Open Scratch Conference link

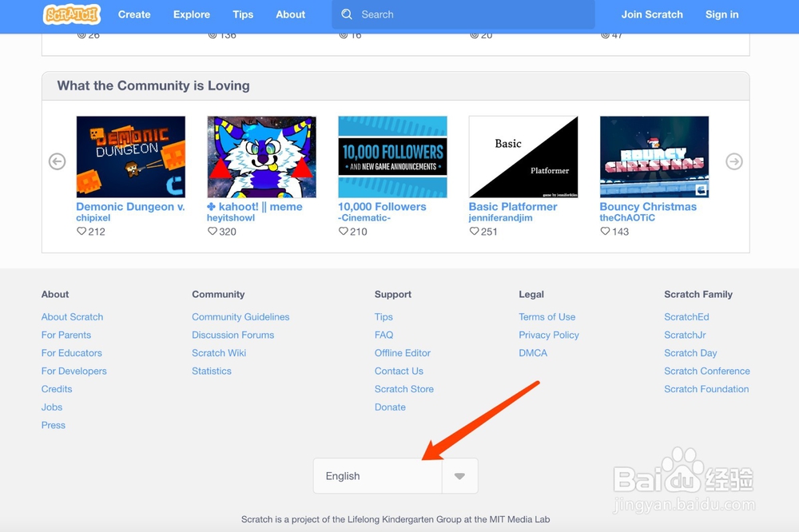point(707,371)
